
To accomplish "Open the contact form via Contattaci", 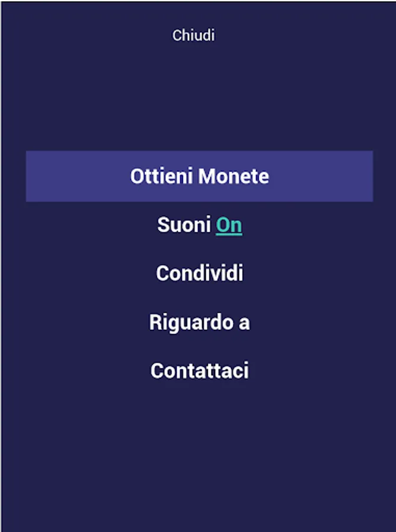I will [199, 371].
